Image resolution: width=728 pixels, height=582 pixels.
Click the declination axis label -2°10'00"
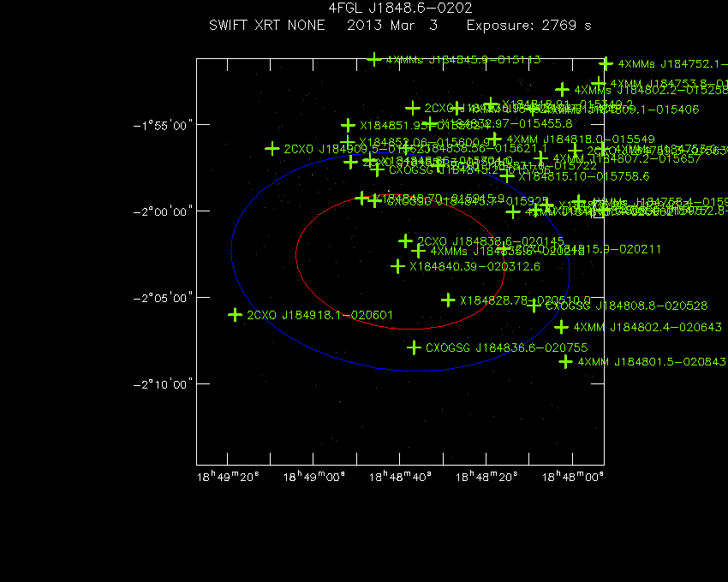pos(163,384)
